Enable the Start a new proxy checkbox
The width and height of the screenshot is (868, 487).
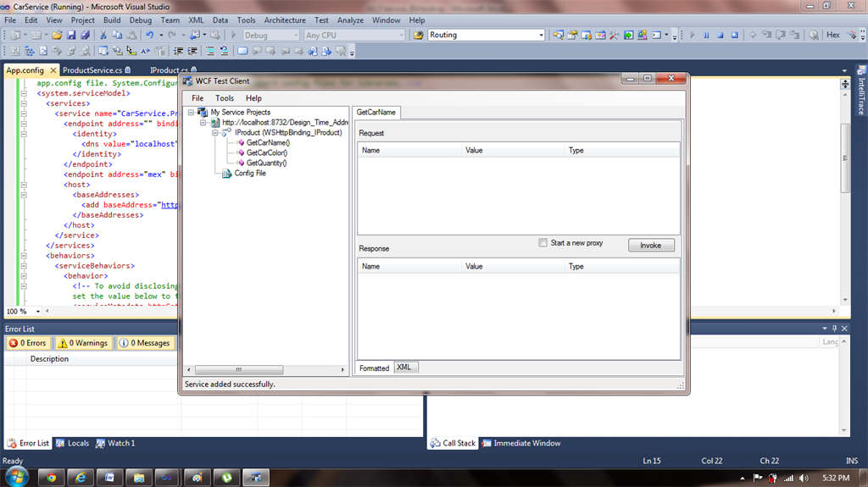pyautogui.click(x=543, y=243)
